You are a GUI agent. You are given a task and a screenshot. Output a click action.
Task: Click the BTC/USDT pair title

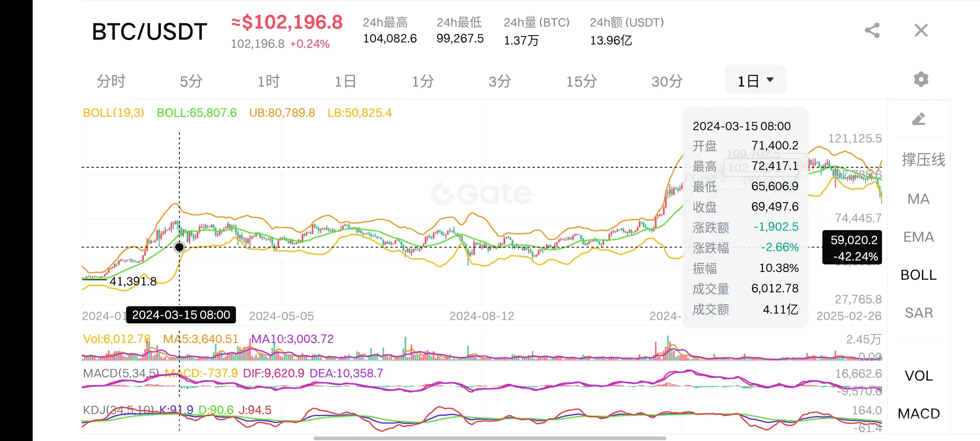pyautogui.click(x=149, y=32)
